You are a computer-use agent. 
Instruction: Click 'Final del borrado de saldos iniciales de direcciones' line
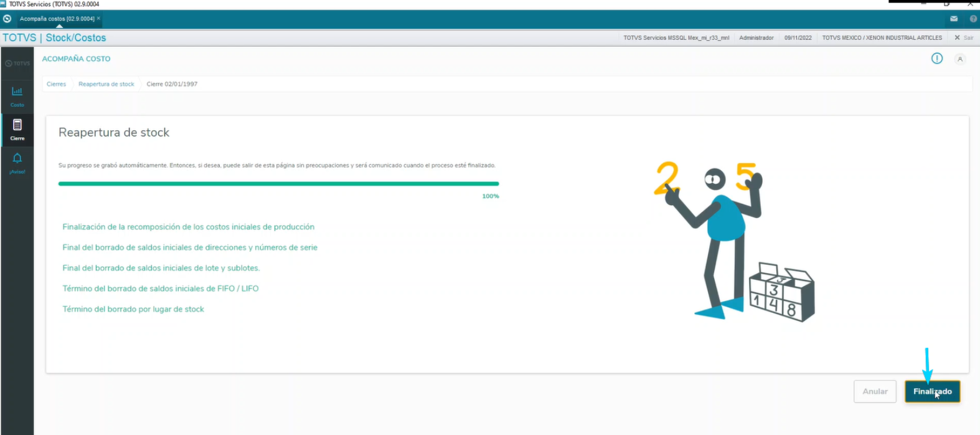point(190,247)
